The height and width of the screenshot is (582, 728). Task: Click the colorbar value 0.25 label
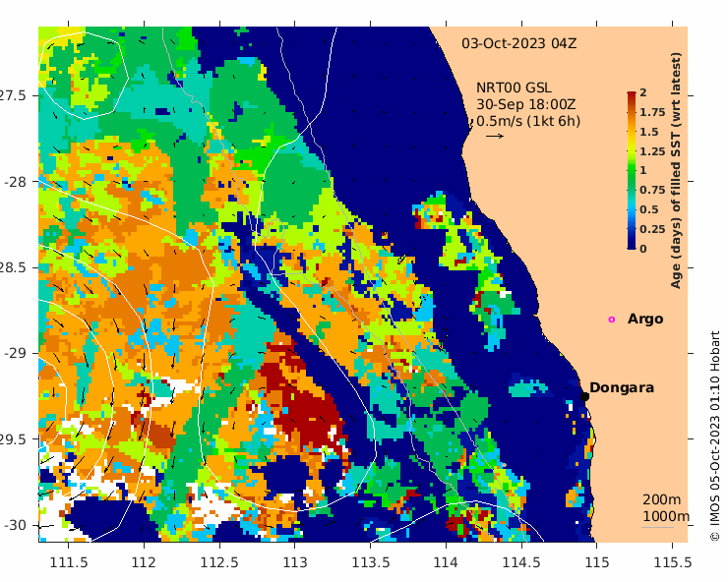click(652, 229)
